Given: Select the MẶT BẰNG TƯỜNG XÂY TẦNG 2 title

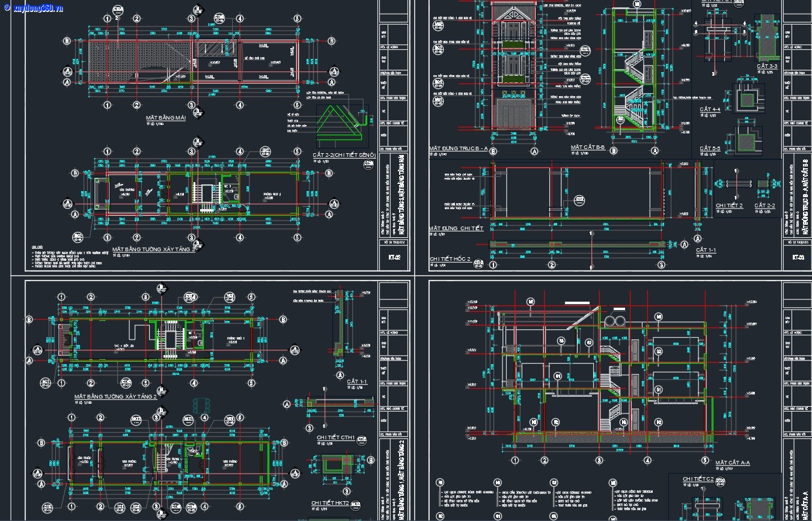Looking at the screenshot, I should click(115, 397).
